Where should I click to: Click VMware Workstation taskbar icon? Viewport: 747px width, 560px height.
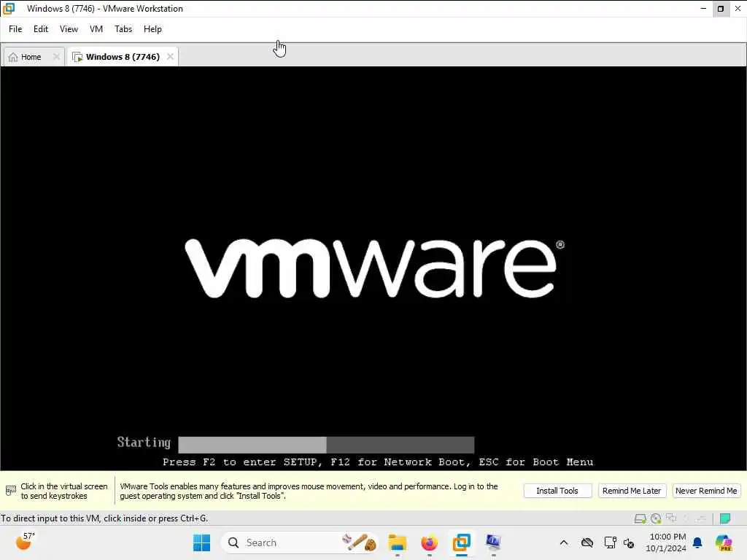(x=461, y=542)
